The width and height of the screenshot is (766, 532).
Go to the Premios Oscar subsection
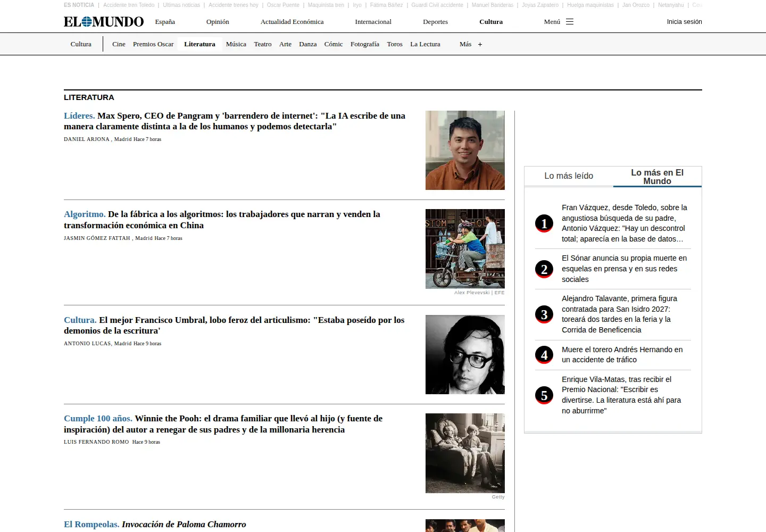pos(153,44)
